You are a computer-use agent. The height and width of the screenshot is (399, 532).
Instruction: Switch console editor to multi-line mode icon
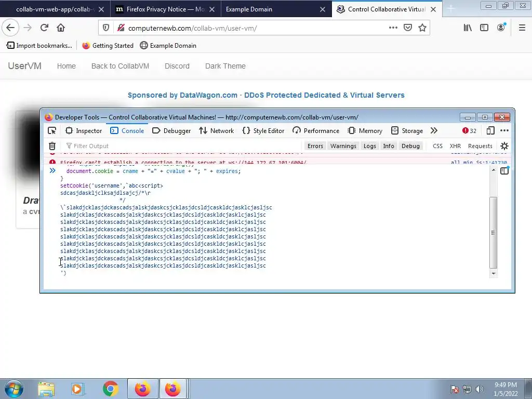(x=504, y=170)
